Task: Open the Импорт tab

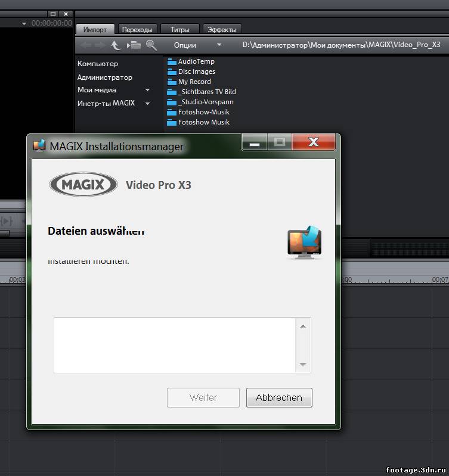Action: click(x=95, y=29)
